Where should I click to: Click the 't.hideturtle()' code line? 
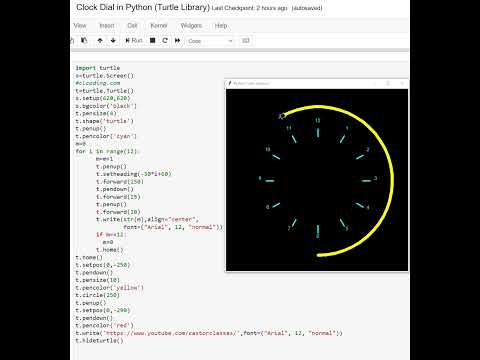(x=99, y=341)
